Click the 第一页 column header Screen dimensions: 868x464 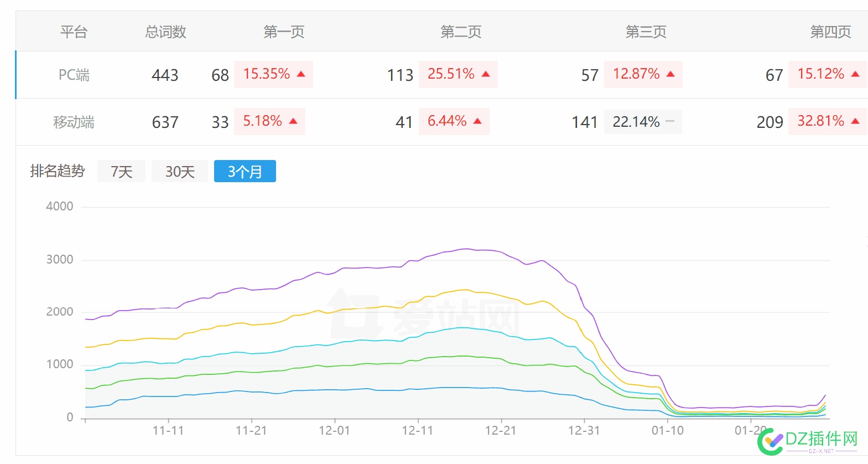point(284,32)
